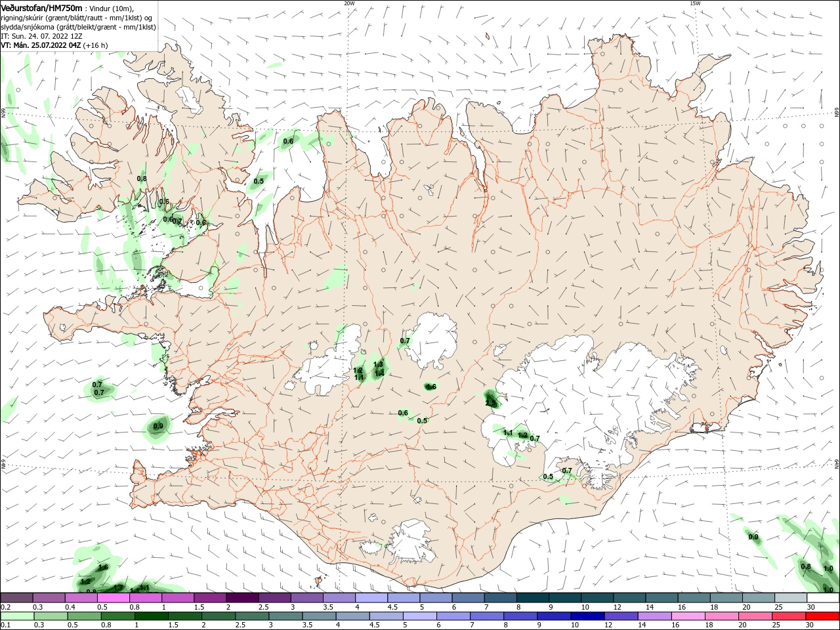The height and width of the screenshot is (630, 840).
Task: Pick upper-row legend swatch starting at 0.2
Action: 18,598
